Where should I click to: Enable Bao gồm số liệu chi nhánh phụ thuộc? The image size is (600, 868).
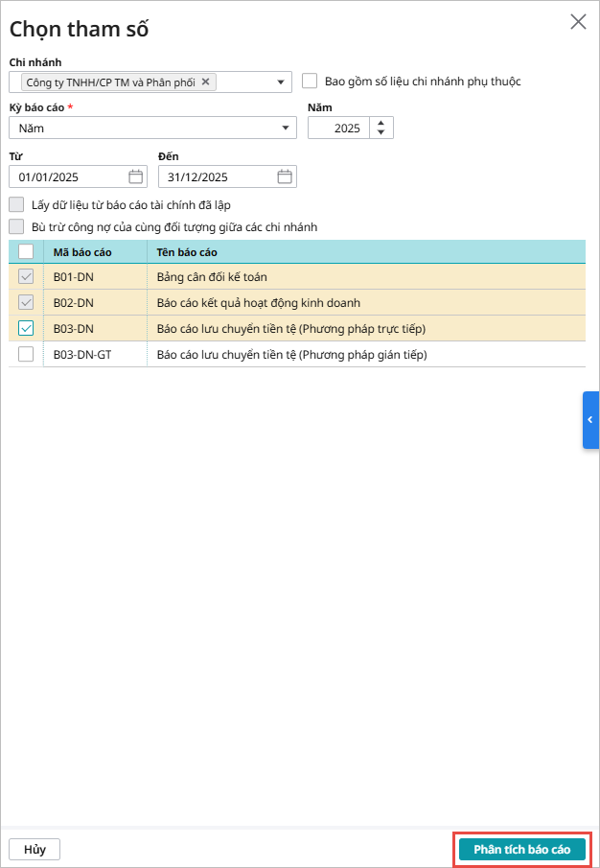tap(310, 82)
